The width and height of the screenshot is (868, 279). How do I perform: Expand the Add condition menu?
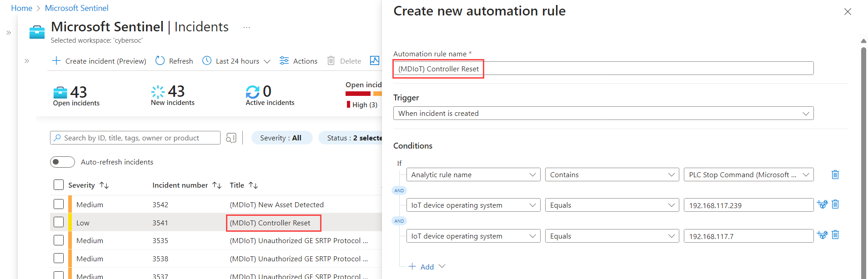pyautogui.click(x=427, y=267)
